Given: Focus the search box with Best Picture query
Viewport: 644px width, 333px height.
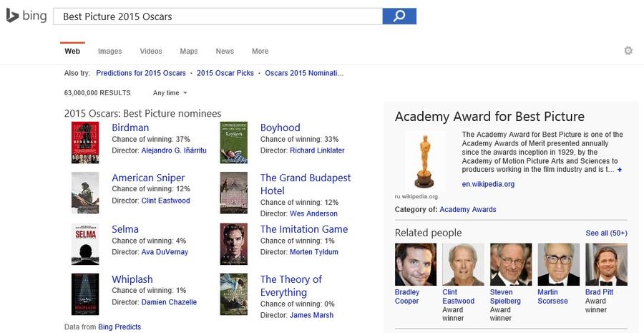Looking at the screenshot, I should [218, 16].
